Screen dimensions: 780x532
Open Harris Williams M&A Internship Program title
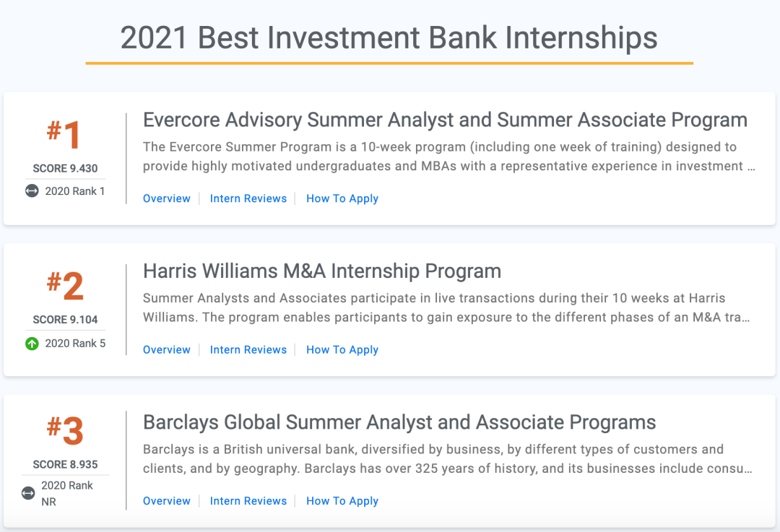point(322,271)
